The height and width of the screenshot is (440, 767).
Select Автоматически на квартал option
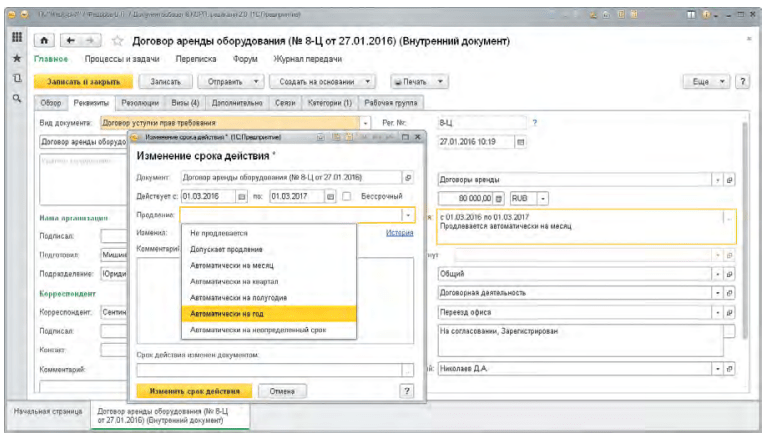tap(269, 282)
